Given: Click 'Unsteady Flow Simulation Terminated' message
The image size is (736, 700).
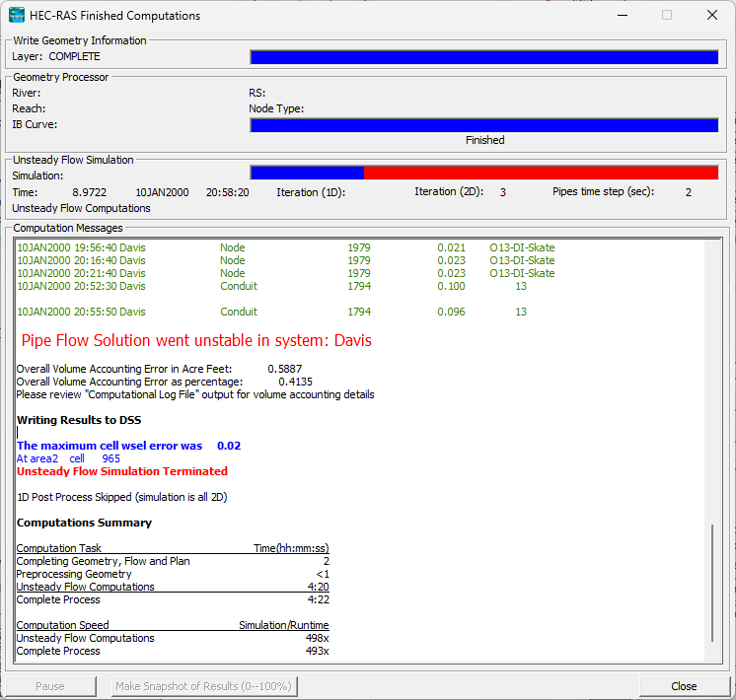Looking at the screenshot, I should pos(122,471).
